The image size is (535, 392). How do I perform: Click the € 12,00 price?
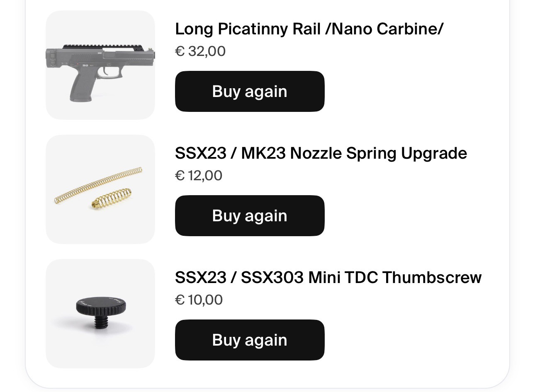click(x=199, y=176)
